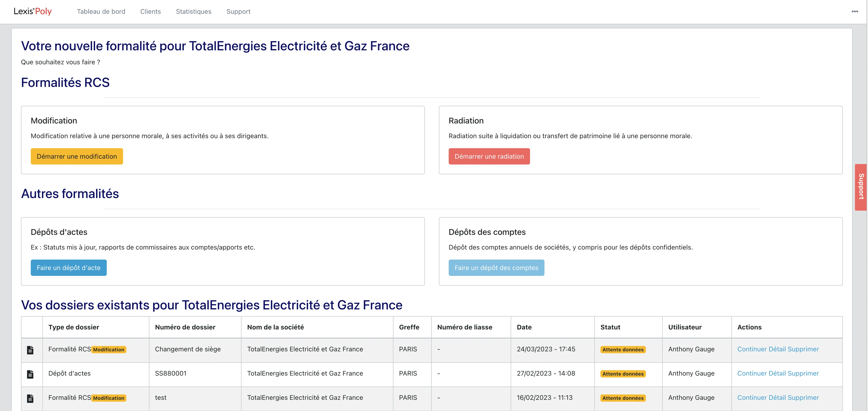The height and width of the screenshot is (411, 868).
Task: Click the document icon in Changement de siège row
Action: tap(30, 350)
